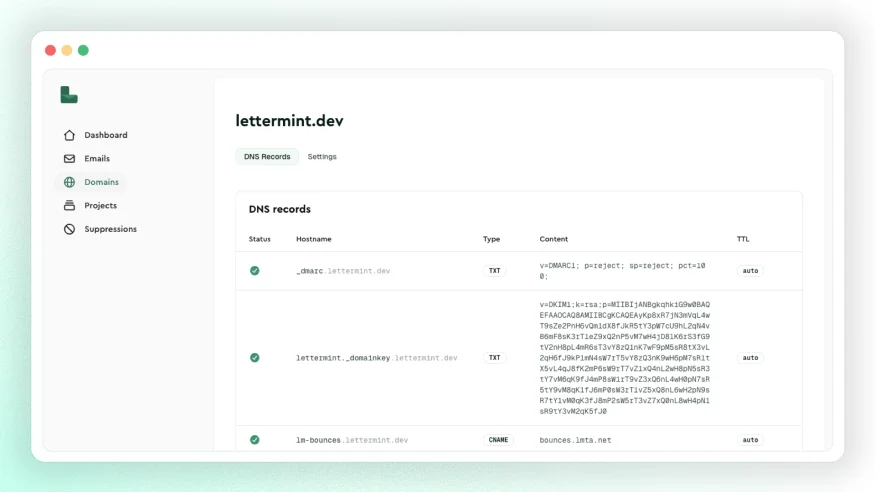Screen dimensions: 875x492
Task: Minimize the window with the yellow button
Action: point(67,50)
